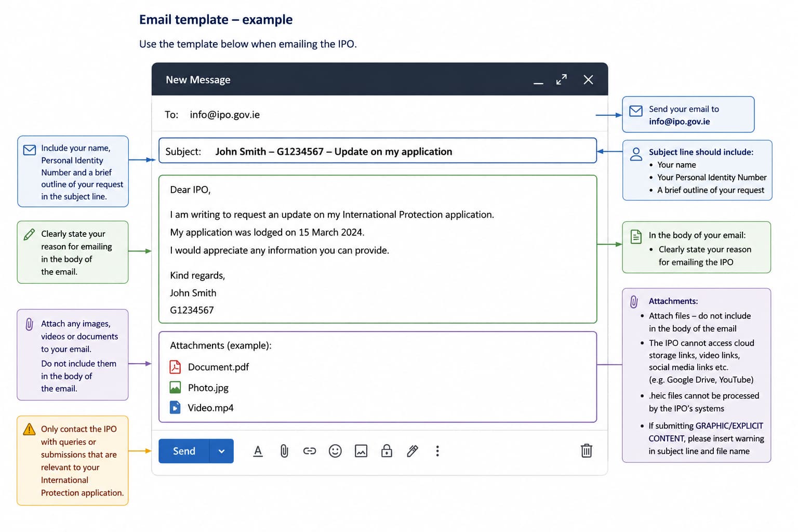Open the Photo.jpg attachment

click(x=208, y=388)
